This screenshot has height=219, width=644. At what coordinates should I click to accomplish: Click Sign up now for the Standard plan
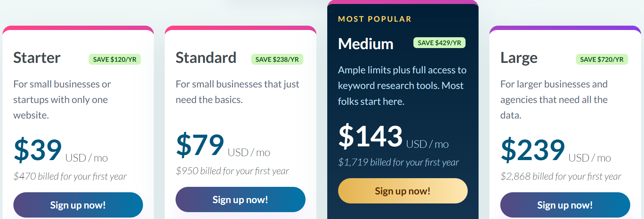[x=240, y=199]
